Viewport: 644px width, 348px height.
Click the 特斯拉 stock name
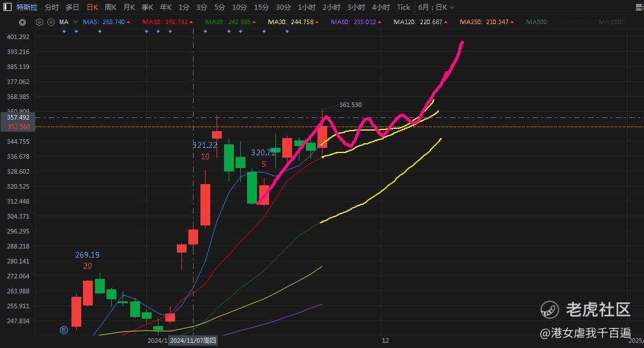click(x=27, y=7)
